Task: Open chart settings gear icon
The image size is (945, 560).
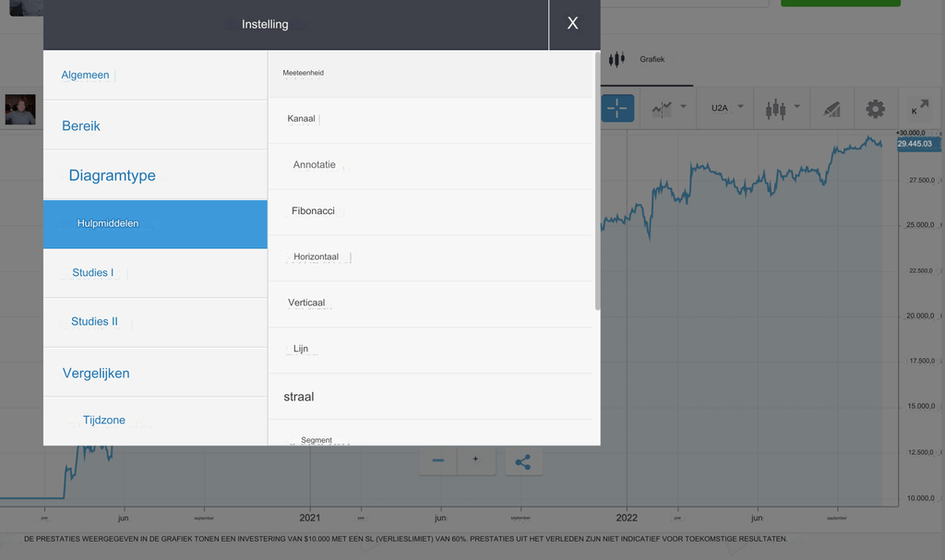Action: pyautogui.click(x=875, y=108)
